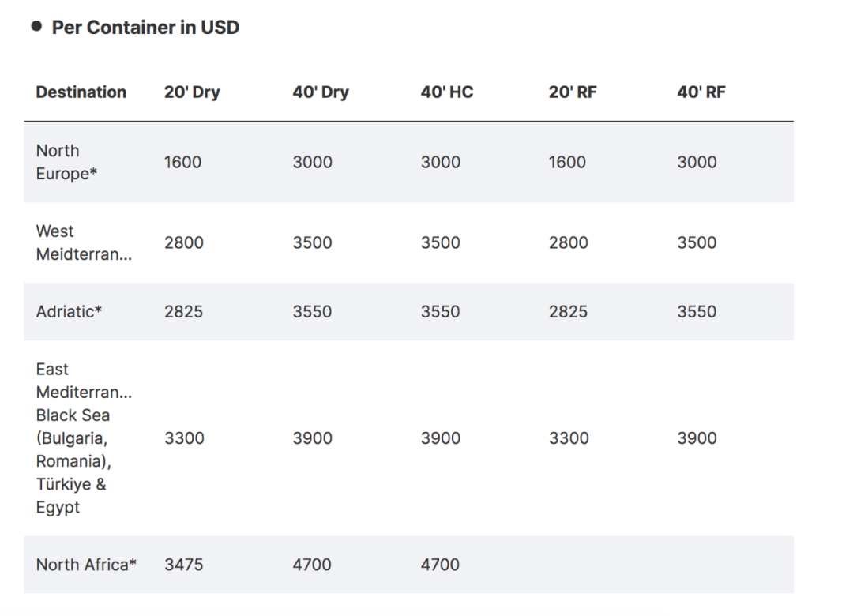Click the Destination column header
This screenshot has width=853, height=616.
pos(81,92)
